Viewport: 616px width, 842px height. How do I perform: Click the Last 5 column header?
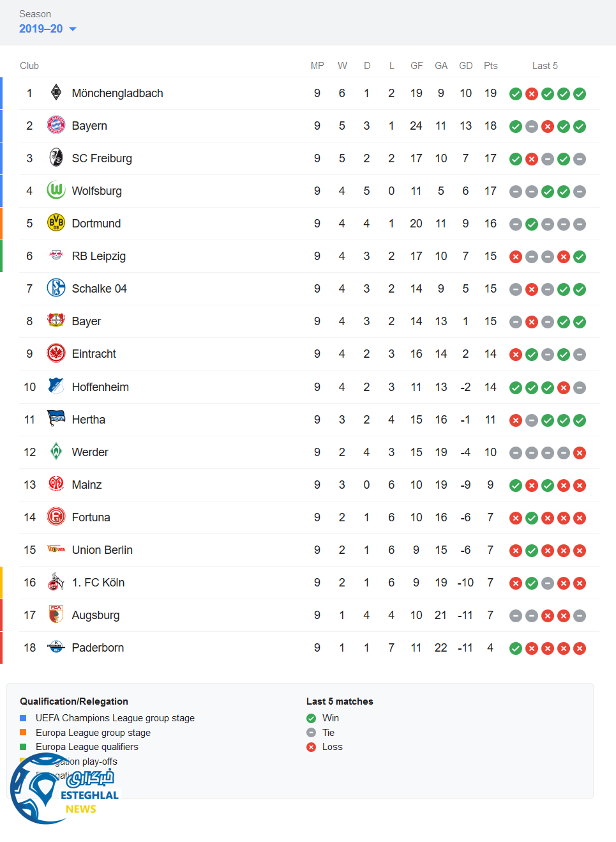pyautogui.click(x=545, y=66)
